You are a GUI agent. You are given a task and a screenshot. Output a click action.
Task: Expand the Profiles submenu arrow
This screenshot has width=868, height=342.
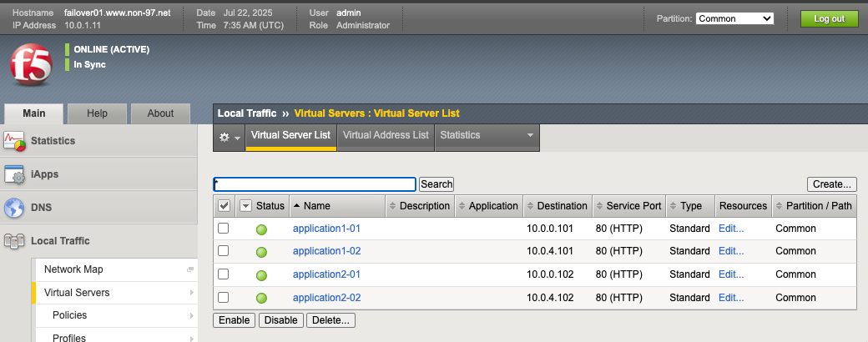point(191,338)
